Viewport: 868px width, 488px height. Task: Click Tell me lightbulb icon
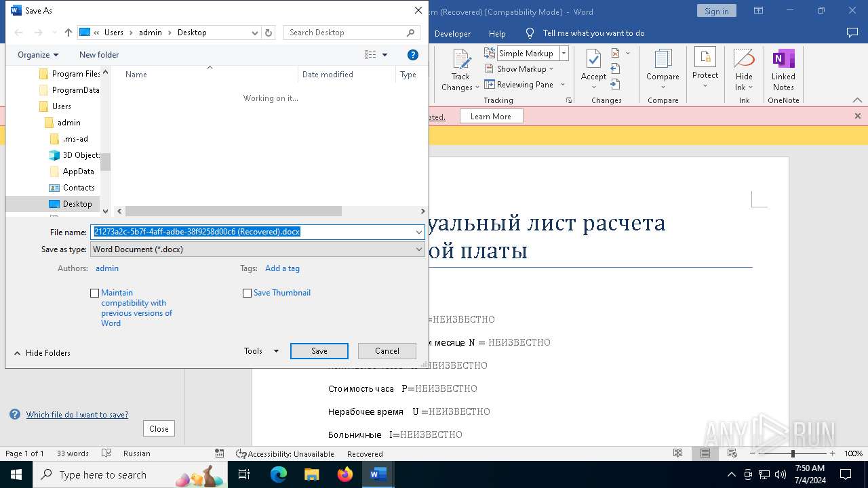tap(530, 33)
